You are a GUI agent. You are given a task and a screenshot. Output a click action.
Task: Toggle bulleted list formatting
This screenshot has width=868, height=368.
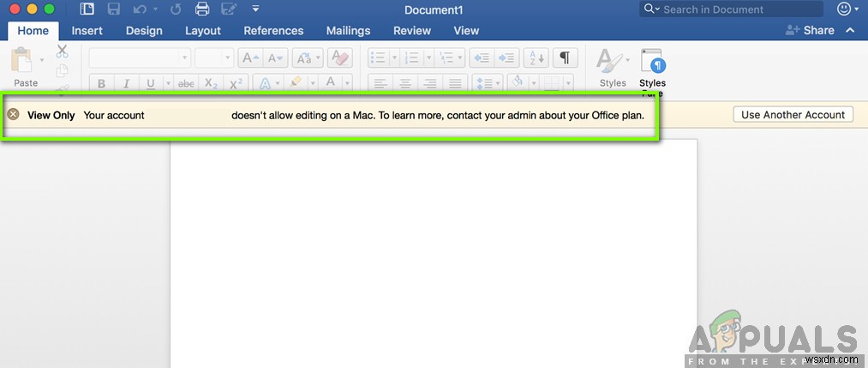[378, 57]
